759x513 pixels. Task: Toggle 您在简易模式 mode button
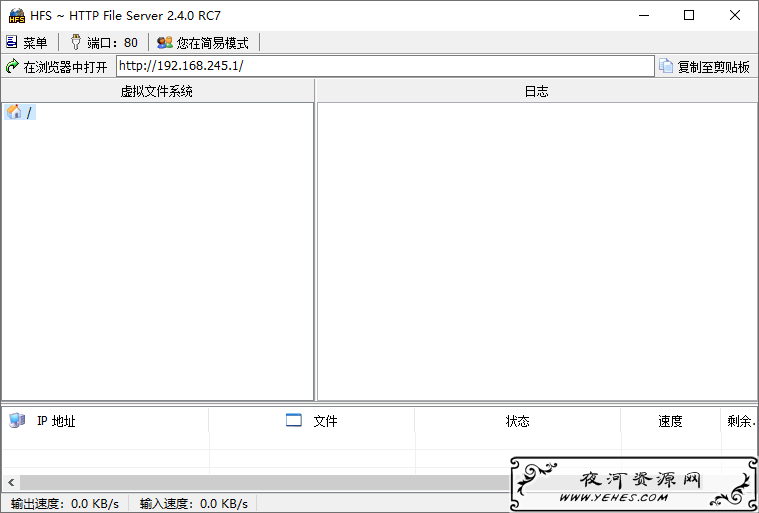[203, 43]
